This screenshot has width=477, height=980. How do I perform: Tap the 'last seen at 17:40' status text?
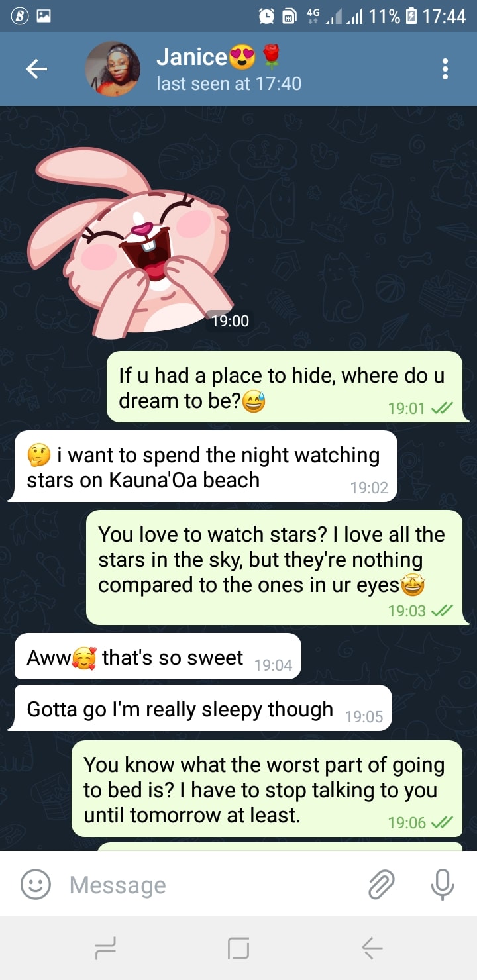coord(229,84)
